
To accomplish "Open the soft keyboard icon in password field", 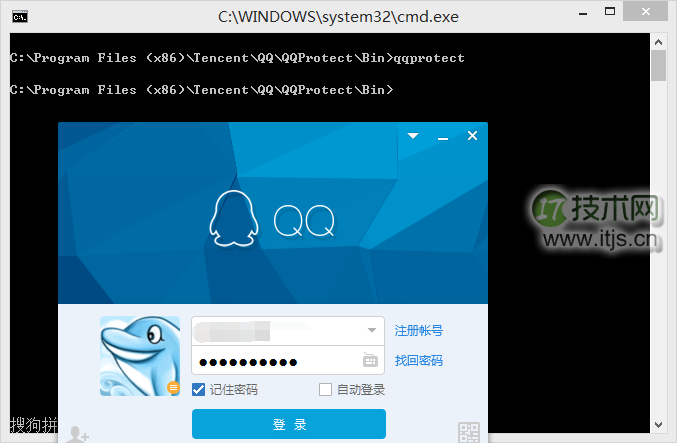I will click(x=370, y=360).
